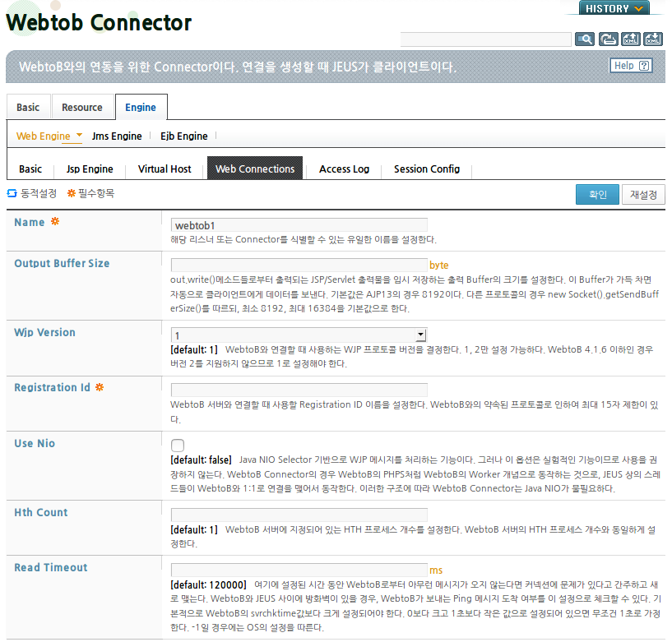This screenshot has width=672, height=642.
Task: Click the Registration Id label
Action: click(x=53, y=388)
